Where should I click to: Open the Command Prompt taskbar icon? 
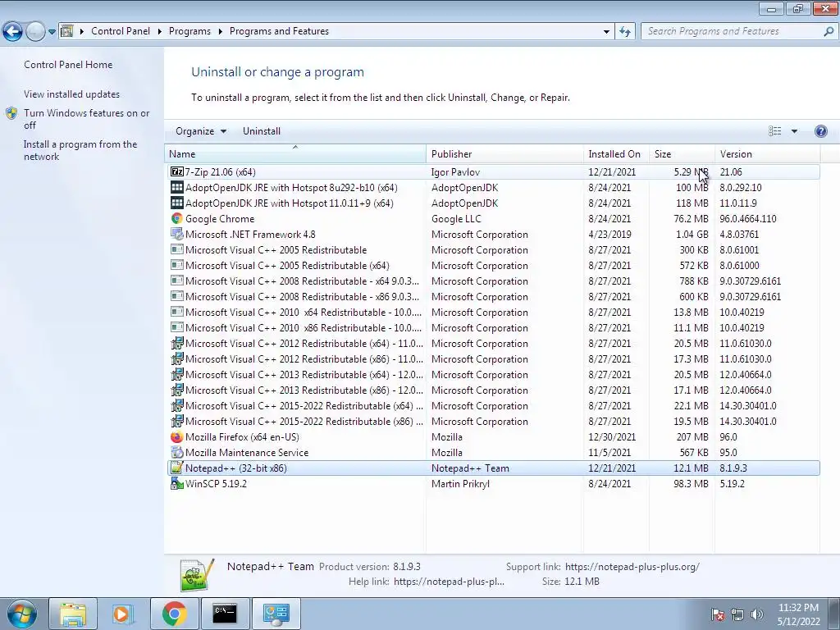click(x=225, y=614)
